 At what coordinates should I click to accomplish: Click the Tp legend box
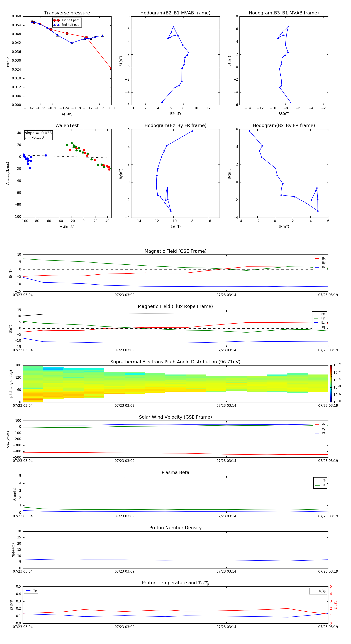tap(31, 591)
